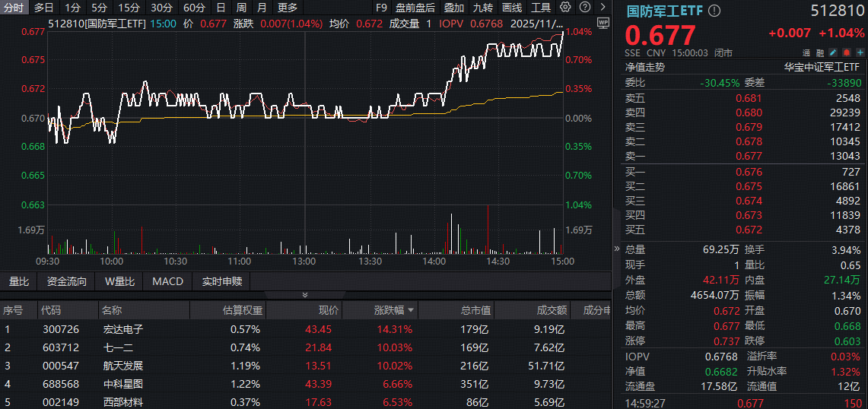Click the info icon beside 国防军工ETF title
Screen dimensions: 868x409
coord(714,11)
